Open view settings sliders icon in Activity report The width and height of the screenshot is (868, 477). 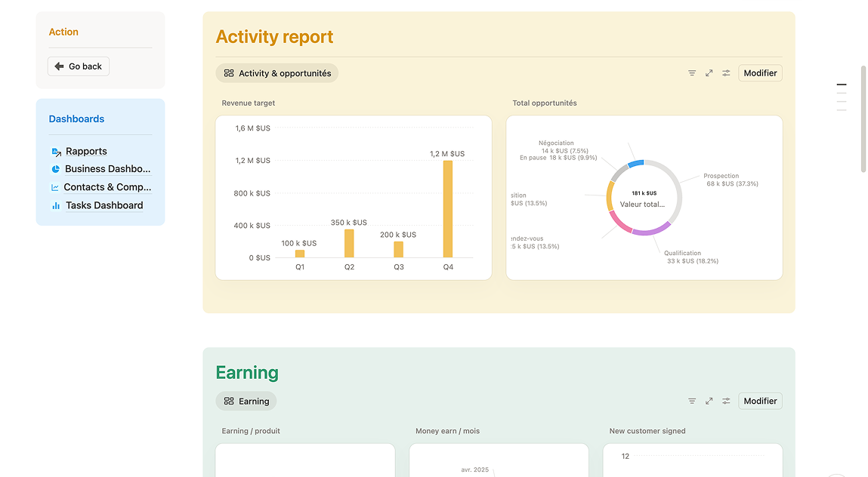(x=726, y=73)
